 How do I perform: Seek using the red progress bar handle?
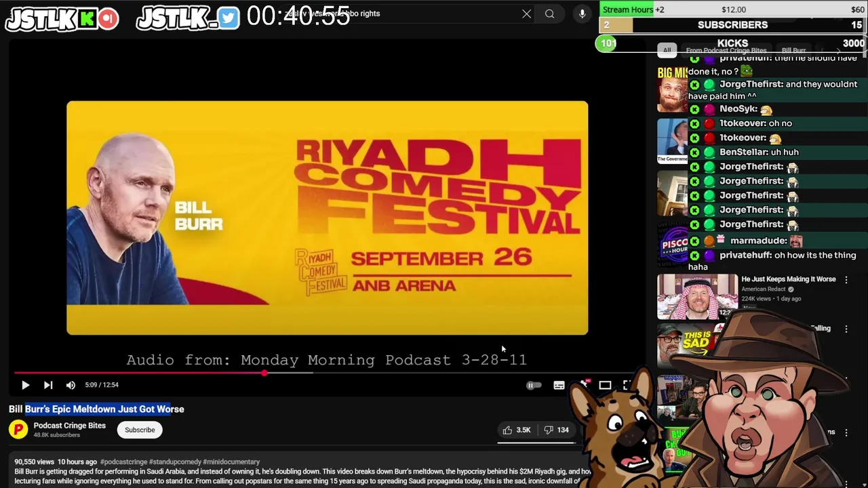[x=264, y=373]
